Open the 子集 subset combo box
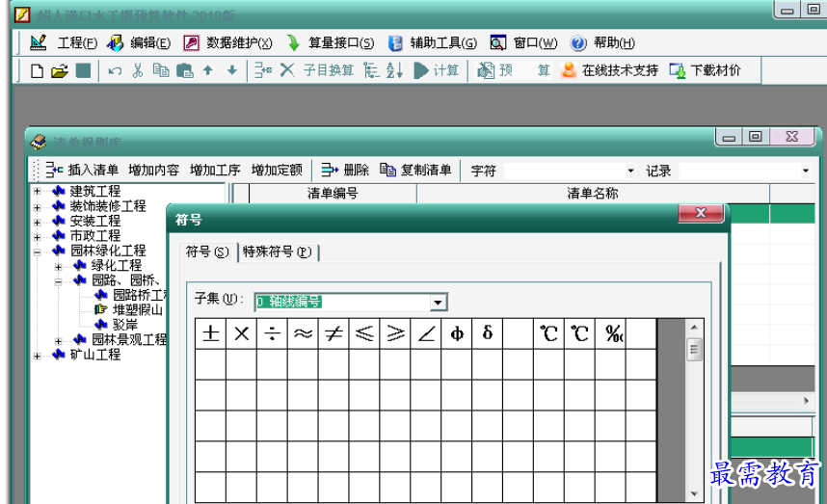This screenshot has height=504, width=827. 351,302
